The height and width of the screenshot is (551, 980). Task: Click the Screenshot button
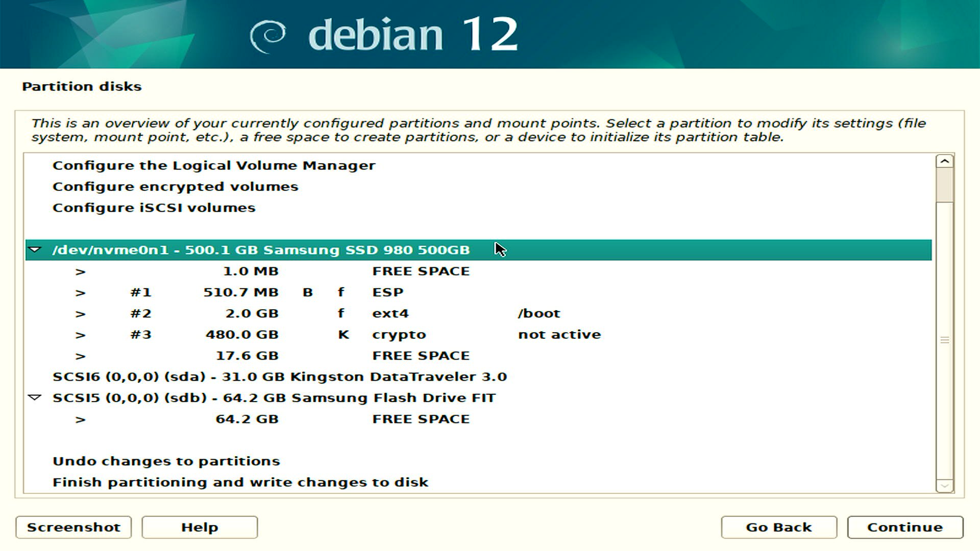[x=73, y=527]
